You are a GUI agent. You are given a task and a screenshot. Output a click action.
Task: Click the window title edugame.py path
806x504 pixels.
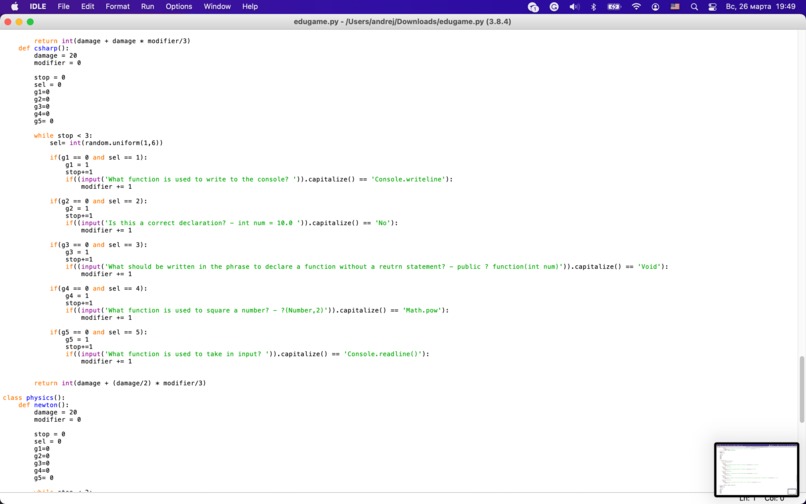coord(402,22)
